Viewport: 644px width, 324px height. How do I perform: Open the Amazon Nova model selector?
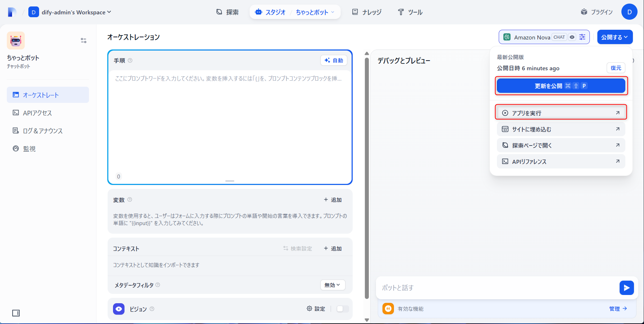pos(544,37)
